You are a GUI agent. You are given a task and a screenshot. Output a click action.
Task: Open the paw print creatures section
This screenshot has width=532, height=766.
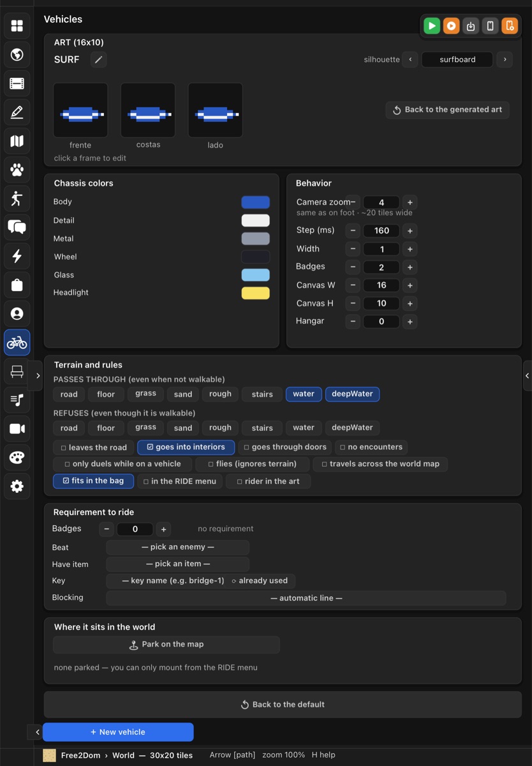click(17, 170)
